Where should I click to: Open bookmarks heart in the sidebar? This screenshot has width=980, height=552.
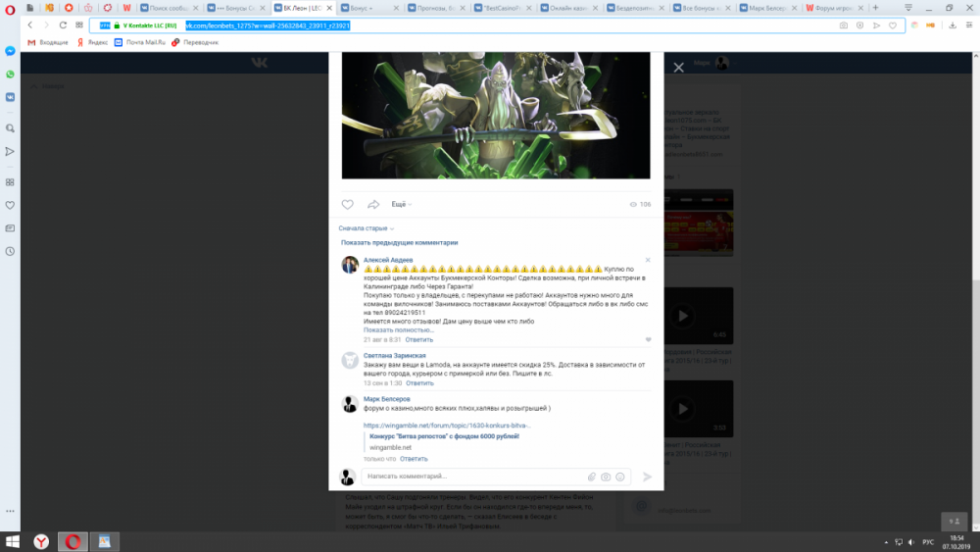(x=10, y=205)
